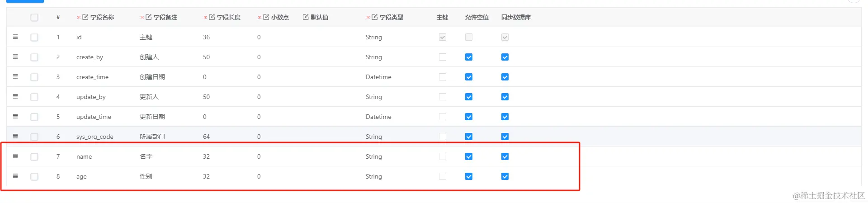Click drag handle icon for create_by row
The height and width of the screenshot is (203, 868).
(x=15, y=57)
